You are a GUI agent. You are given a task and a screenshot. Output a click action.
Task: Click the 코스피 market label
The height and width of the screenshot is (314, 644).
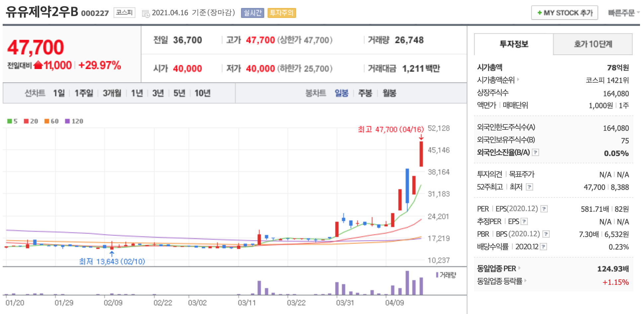(124, 13)
